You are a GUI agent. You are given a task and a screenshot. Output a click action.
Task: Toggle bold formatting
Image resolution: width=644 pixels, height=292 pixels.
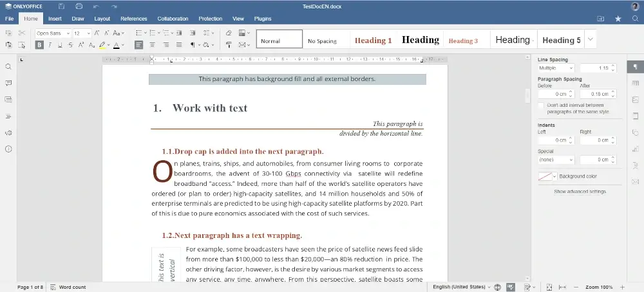tap(39, 45)
